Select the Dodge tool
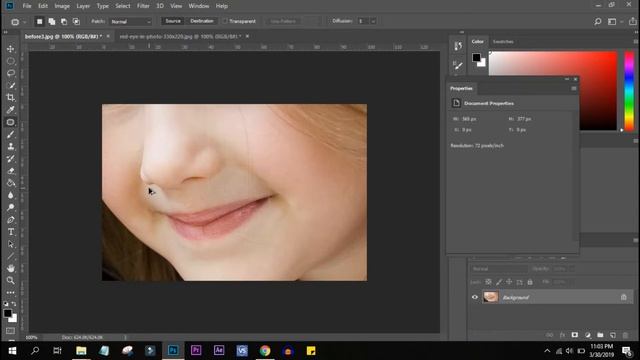Screen dimensions: 640x360 (11, 207)
